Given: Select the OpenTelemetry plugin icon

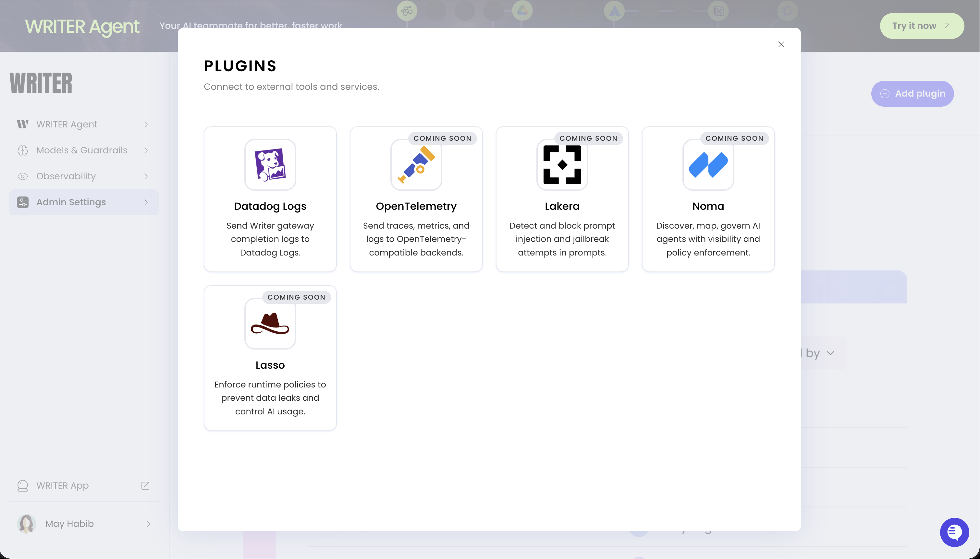Looking at the screenshot, I should [x=416, y=164].
